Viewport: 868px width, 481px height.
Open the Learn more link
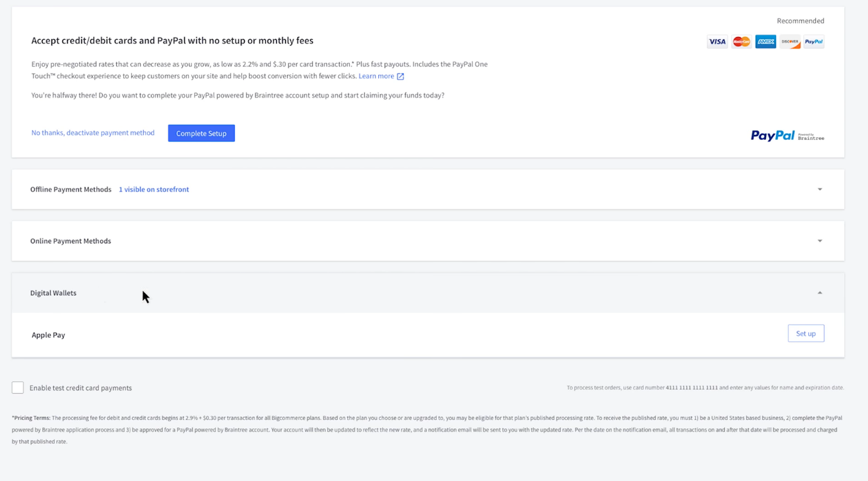pyautogui.click(x=376, y=76)
